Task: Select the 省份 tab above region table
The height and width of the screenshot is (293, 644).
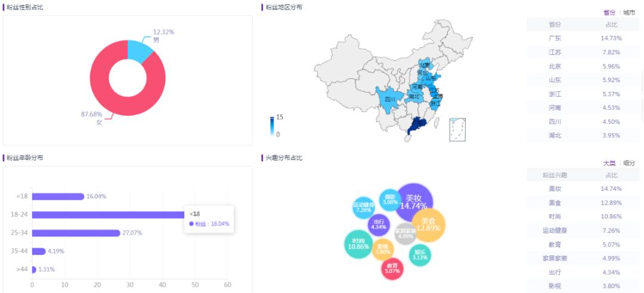Action: click(x=609, y=13)
